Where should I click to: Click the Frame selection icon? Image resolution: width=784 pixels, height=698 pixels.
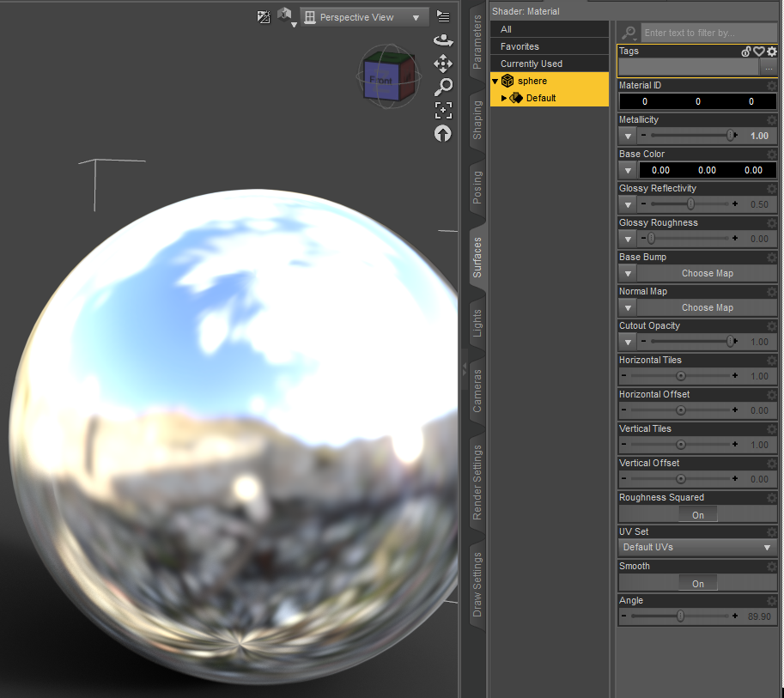point(443,110)
